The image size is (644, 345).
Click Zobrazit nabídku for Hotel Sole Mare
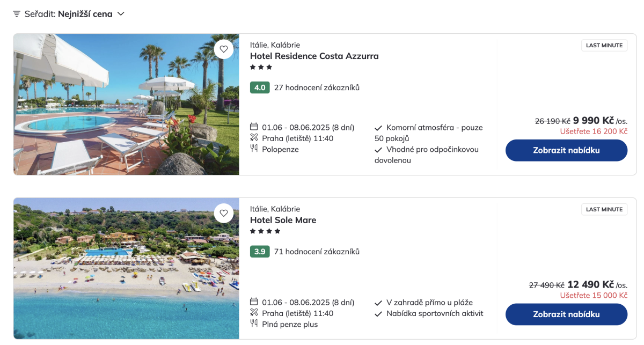coord(566,314)
